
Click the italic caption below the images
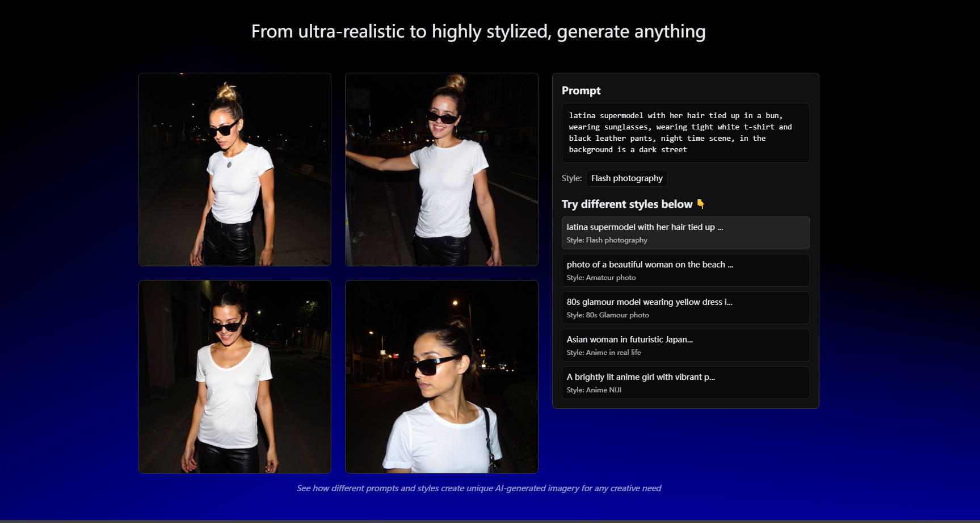tap(480, 488)
